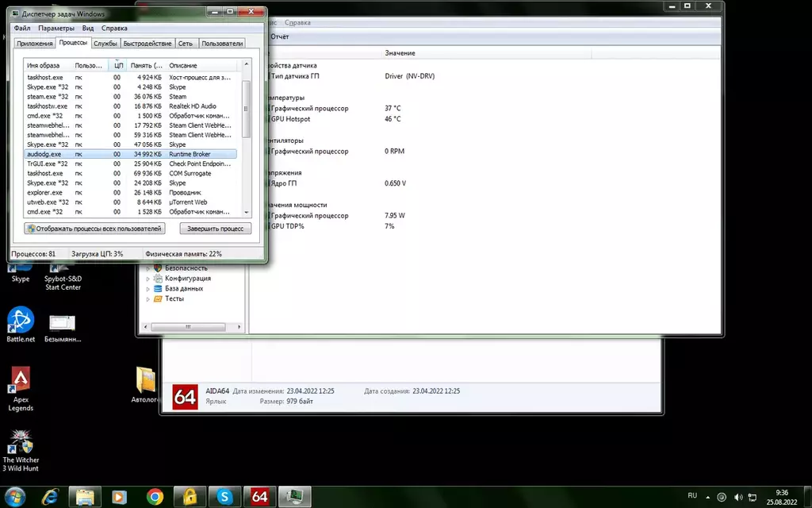Click the Отчёт button in AIDA64
812x508 pixels.
pos(280,37)
